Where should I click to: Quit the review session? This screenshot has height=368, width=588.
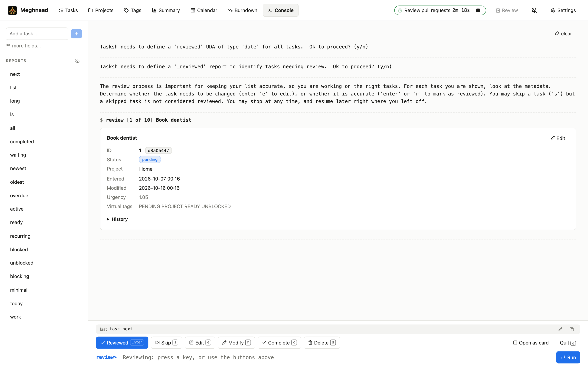[568, 343]
